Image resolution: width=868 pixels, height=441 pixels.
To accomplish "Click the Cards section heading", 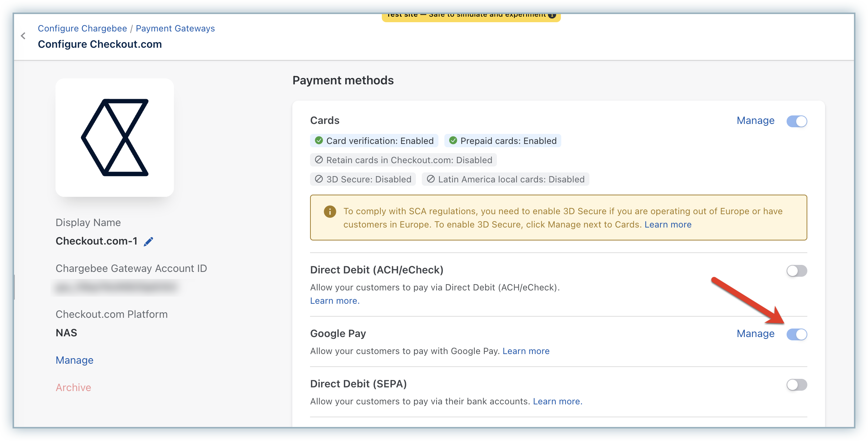I will (x=325, y=121).
